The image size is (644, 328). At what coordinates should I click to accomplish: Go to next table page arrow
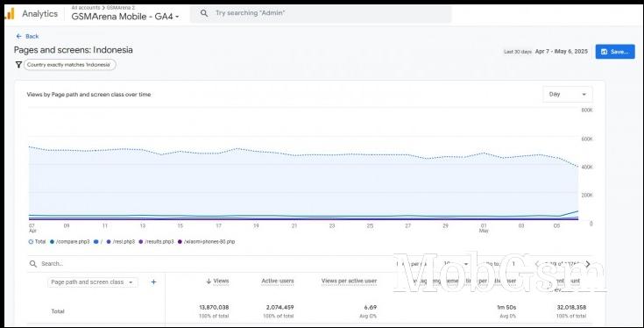[x=588, y=264]
